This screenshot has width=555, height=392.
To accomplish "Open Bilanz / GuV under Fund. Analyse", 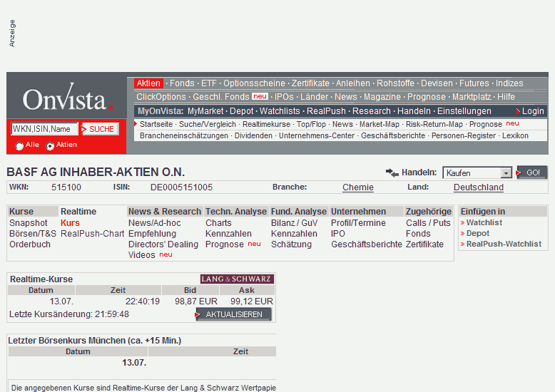I will [294, 223].
